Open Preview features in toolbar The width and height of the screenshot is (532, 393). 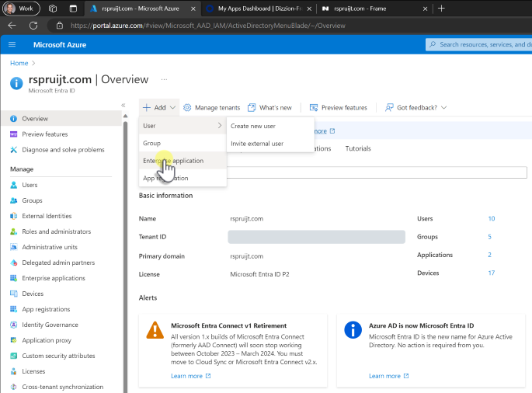(338, 108)
